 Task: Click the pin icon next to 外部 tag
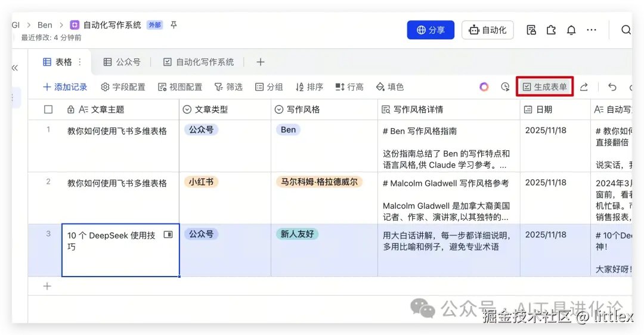click(174, 25)
